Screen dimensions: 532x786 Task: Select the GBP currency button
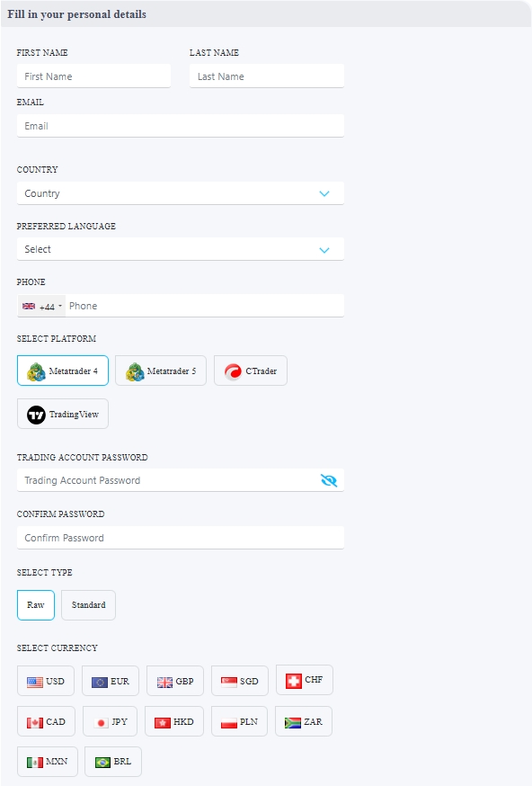(x=174, y=681)
